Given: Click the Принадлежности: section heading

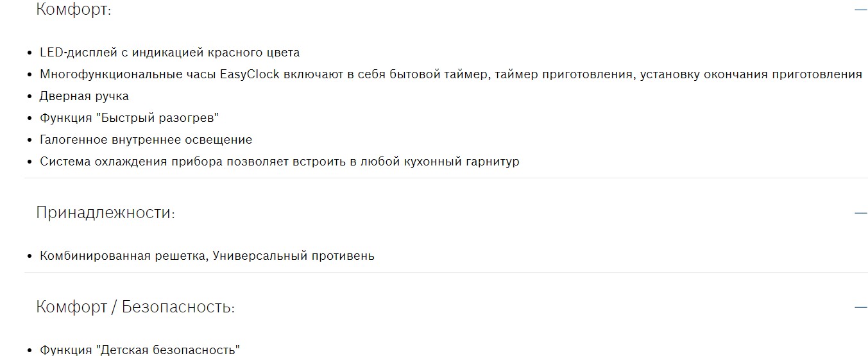Looking at the screenshot, I should pyautogui.click(x=105, y=212).
